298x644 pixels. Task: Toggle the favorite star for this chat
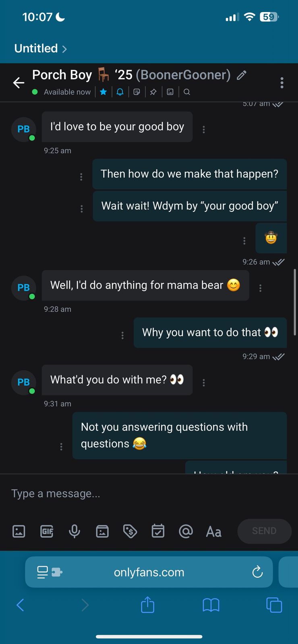pos(103,92)
